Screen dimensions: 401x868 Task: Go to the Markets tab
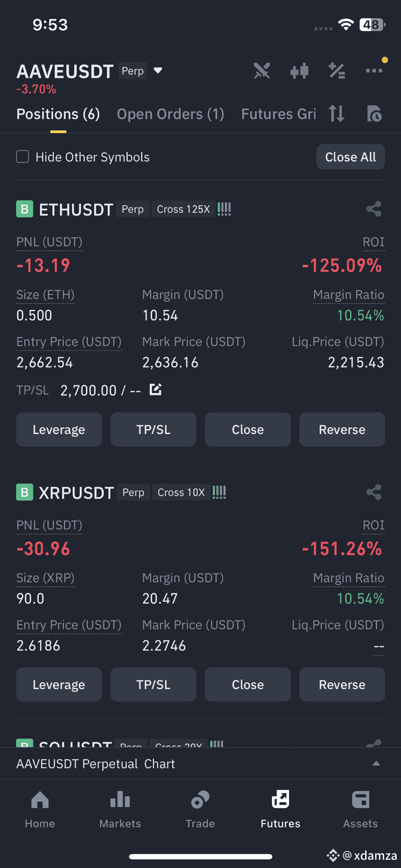click(x=120, y=809)
